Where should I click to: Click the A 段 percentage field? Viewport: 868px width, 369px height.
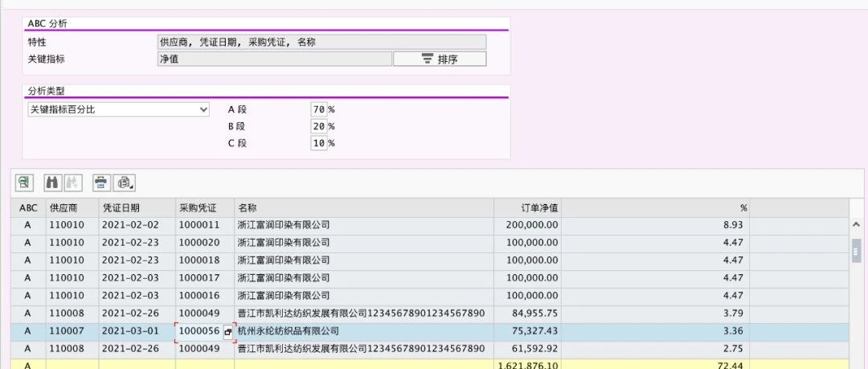coord(319,109)
